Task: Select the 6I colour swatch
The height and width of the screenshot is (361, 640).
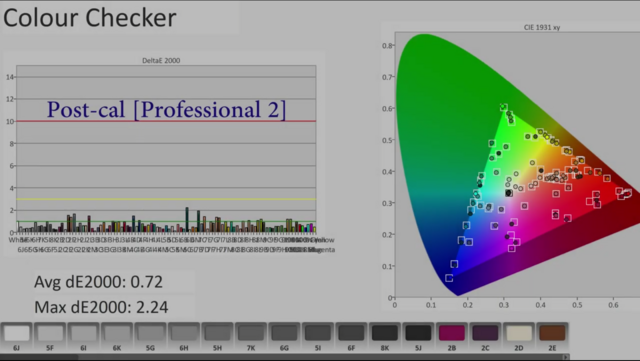Action: coord(83,333)
